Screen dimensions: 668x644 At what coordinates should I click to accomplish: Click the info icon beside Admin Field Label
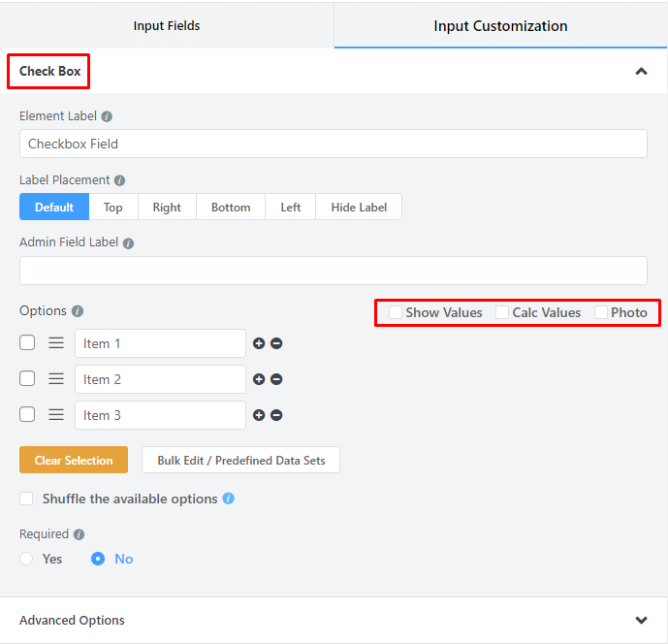(128, 243)
